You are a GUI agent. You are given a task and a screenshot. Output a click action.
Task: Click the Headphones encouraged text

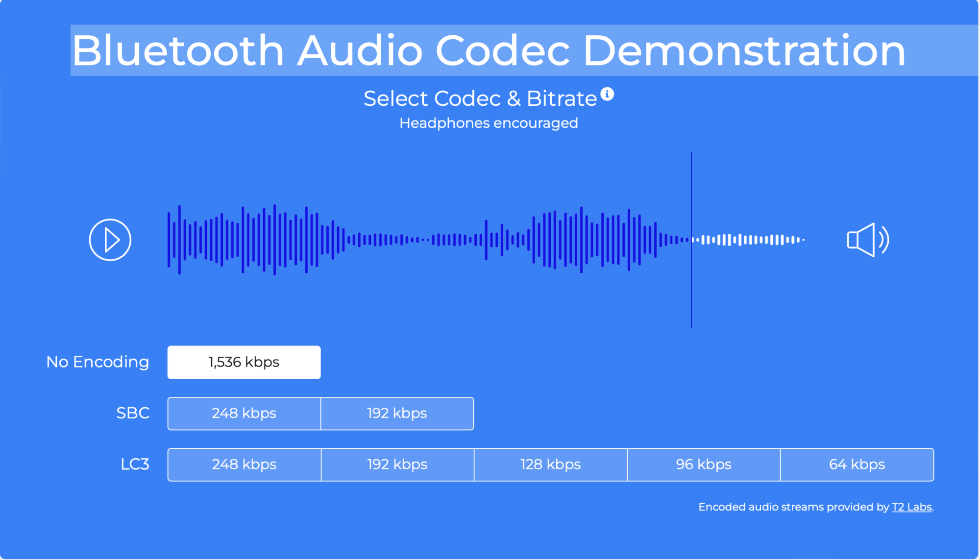(x=489, y=123)
